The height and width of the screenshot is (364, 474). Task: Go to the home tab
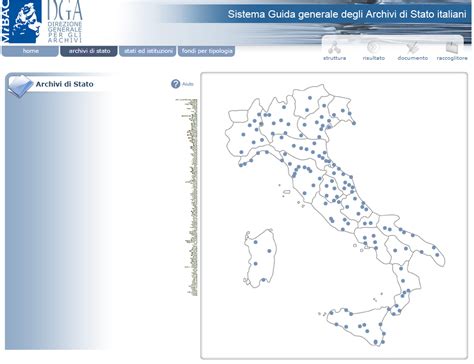pyautogui.click(x=30, y=51)
